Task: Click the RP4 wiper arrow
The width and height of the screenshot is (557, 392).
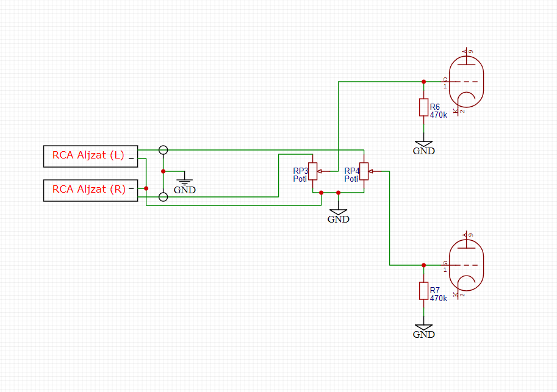Action: click(x=370, y=171)
